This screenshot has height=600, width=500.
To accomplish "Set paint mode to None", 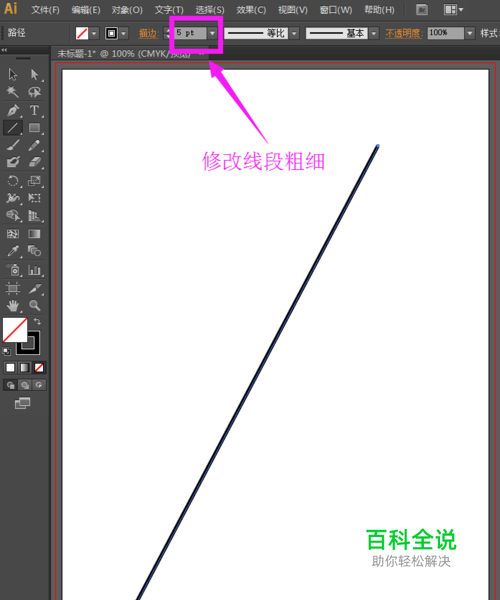I will click(39, 368).
